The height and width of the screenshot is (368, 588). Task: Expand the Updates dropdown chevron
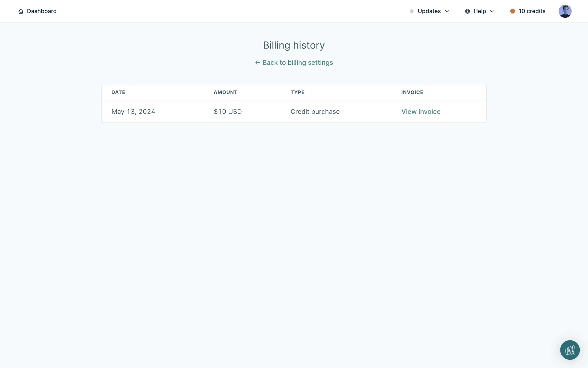click(x=447, y=11)
